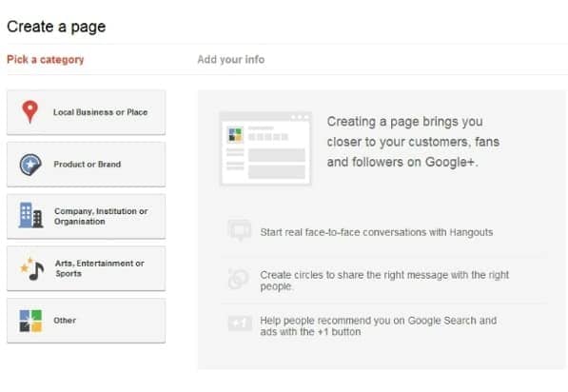Click the red map pin icon

(30, 111)
